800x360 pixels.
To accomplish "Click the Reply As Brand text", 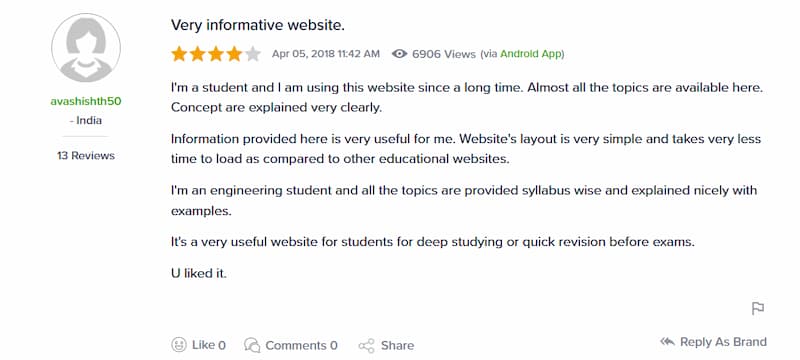I will click(x=723, y=342).
